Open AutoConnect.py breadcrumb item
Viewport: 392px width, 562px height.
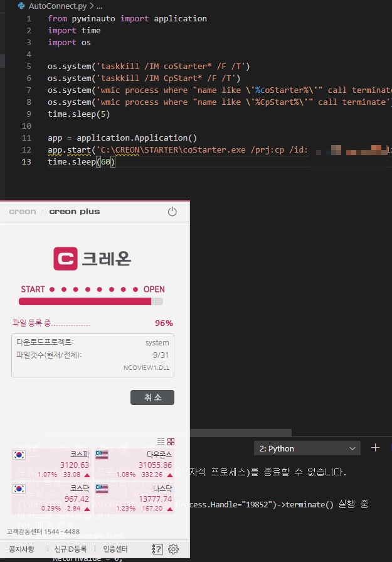[58, 6]
